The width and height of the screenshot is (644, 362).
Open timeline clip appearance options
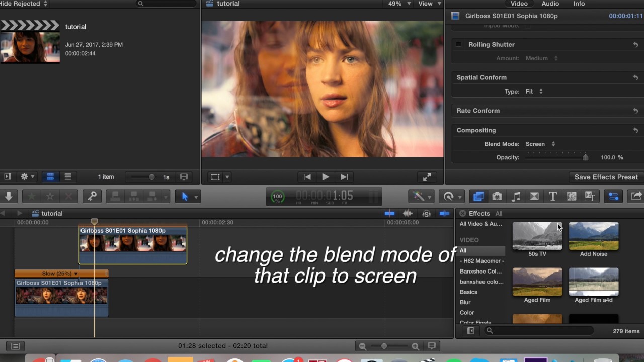431,346
